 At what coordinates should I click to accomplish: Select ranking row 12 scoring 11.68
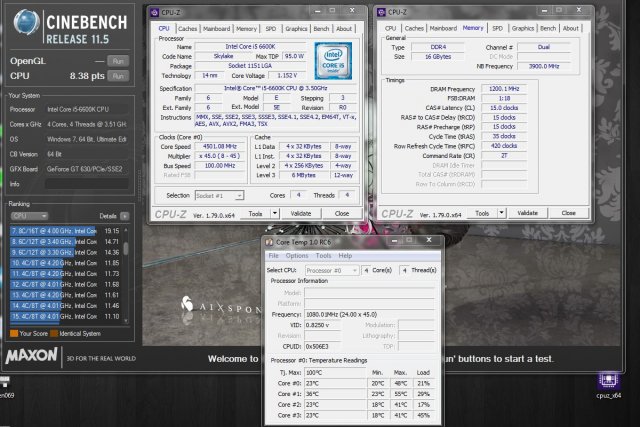tap(65, 284)
